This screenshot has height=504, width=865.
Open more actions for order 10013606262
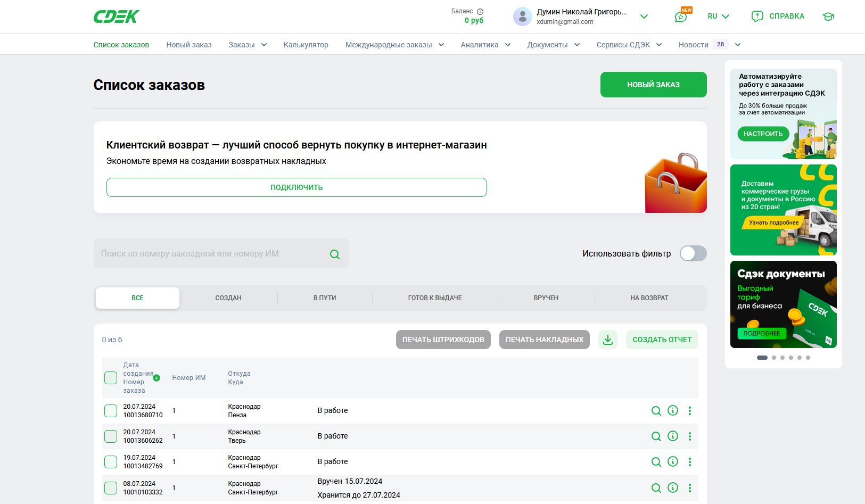pos(690,436)
